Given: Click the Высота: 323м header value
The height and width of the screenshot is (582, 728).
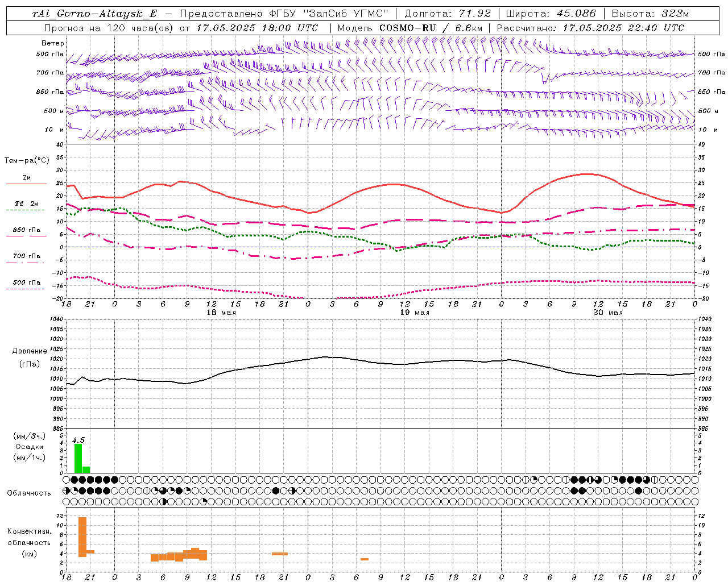Looking at the screenshot, I should click(x=651, y=14).
